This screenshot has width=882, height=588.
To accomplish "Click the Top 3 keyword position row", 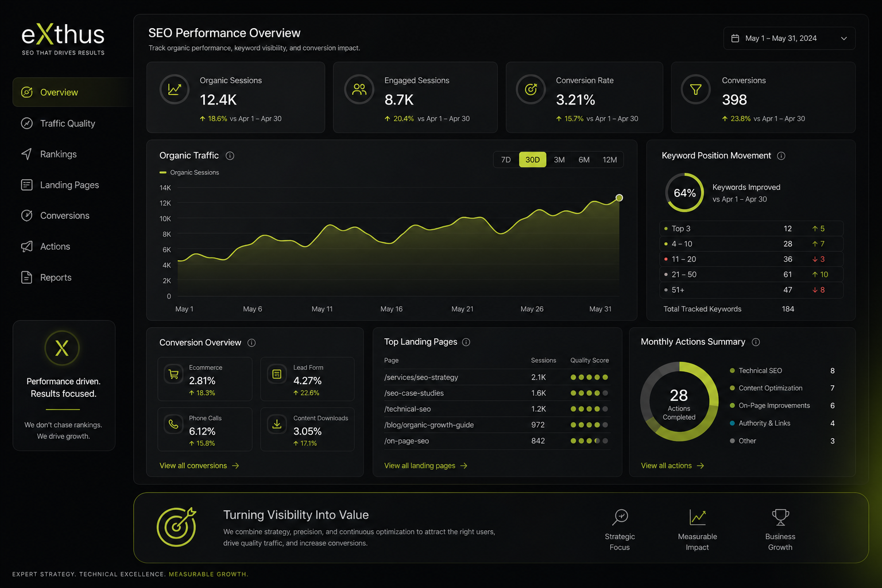I will tap(752, 229).
